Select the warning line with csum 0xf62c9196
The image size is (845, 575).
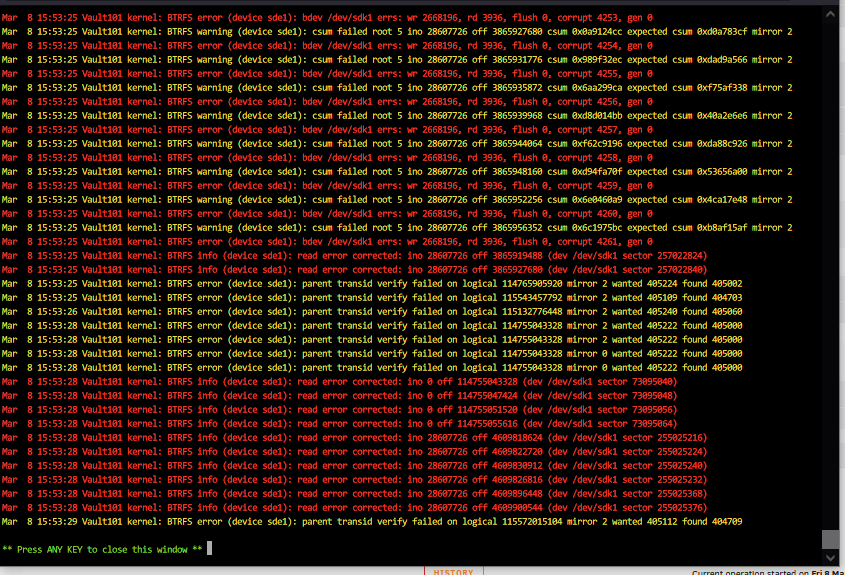(x=397, y=144)
